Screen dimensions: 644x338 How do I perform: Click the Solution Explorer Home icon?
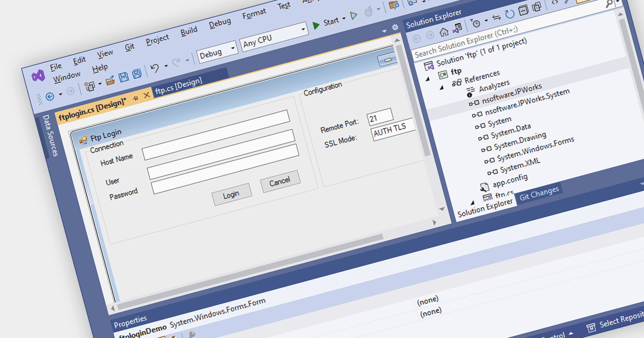pyautogui.click(x=444, y=32)
